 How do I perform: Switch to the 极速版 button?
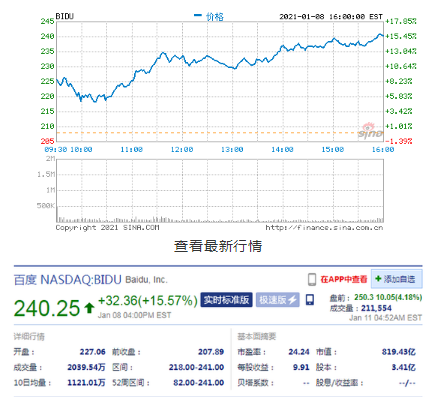point(278,300)
